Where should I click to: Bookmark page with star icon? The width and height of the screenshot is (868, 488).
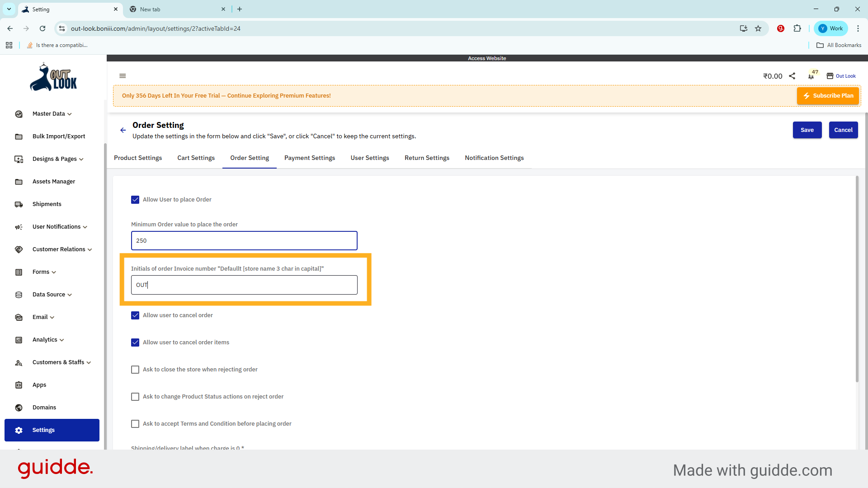[758, 28]
